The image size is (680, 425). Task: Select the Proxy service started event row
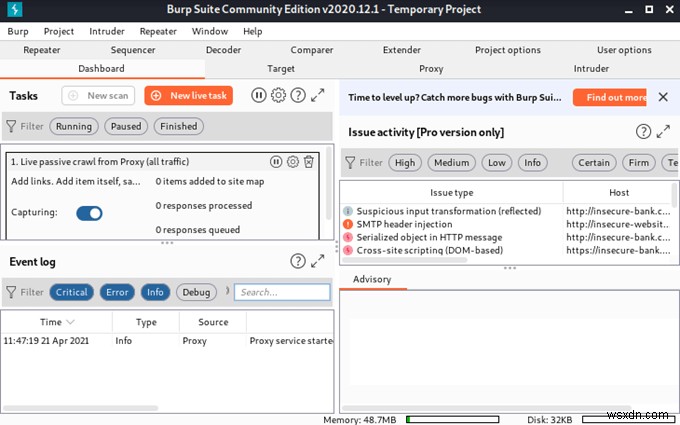(167, 341)
